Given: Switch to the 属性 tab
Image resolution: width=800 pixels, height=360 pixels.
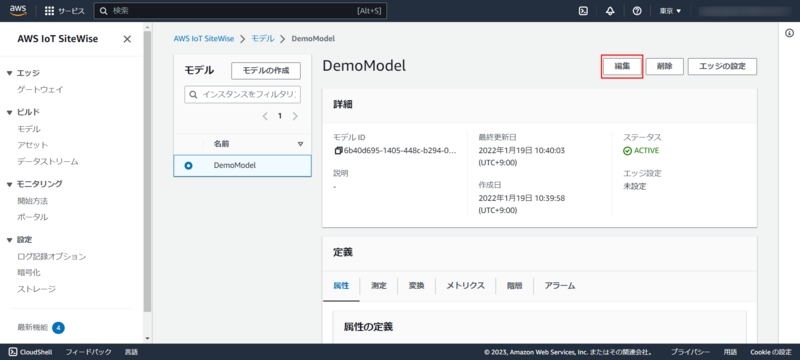Looking at the screenshot, I should click(341, 286).
